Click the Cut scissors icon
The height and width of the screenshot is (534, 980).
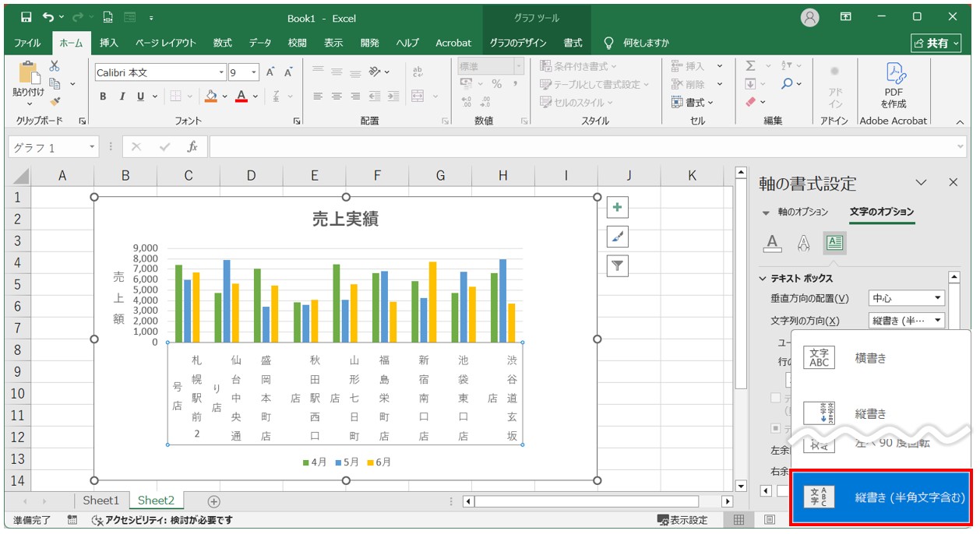55,67
